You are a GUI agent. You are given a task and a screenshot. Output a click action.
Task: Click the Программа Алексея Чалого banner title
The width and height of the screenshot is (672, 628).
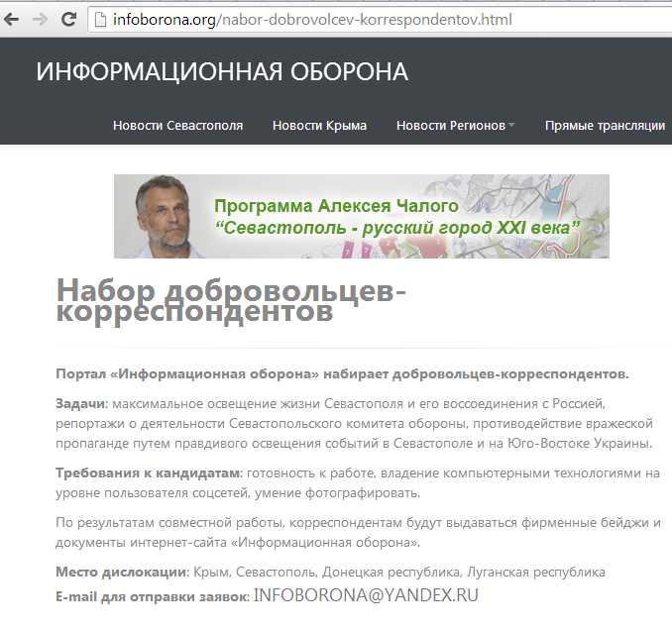pos(337,206)
